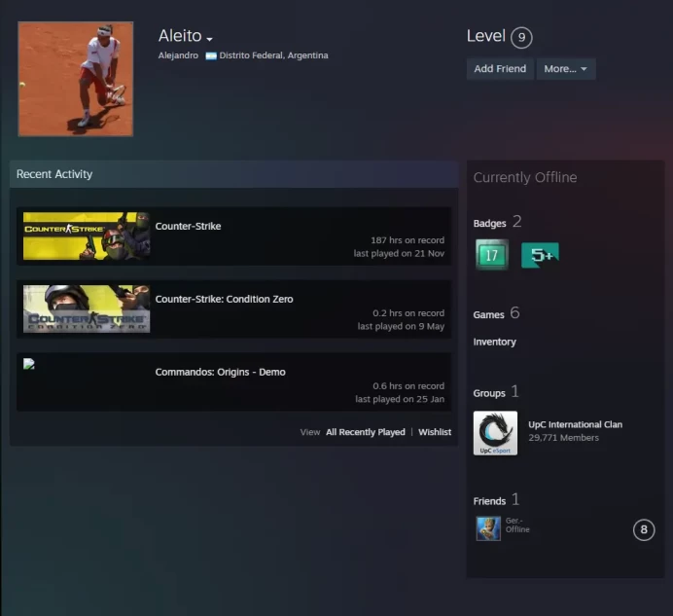673x616 pixels.
Task: Click the broken Commandos Origins Demo image
Action: [29, 364]
